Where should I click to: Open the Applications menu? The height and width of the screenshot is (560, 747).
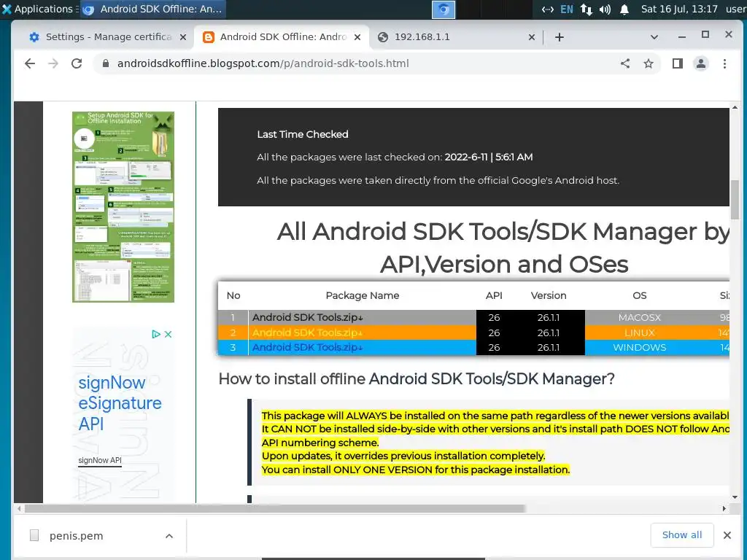coord(39,9)
